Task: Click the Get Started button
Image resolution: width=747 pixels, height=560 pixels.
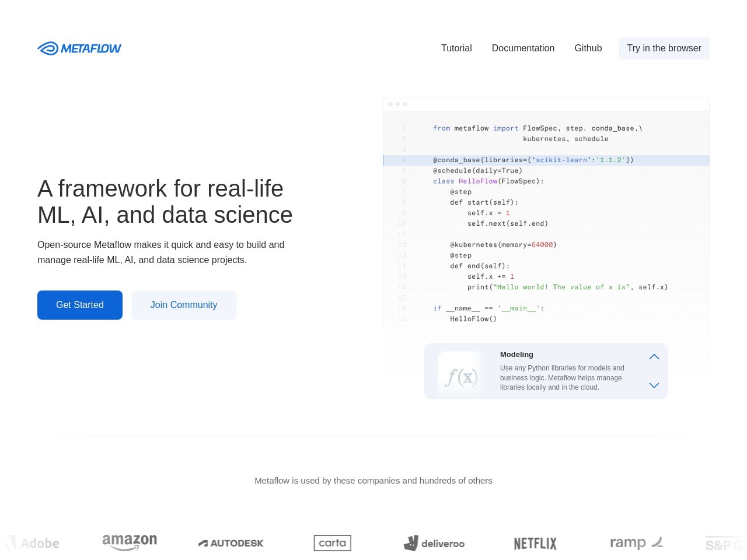Action: 80,305
